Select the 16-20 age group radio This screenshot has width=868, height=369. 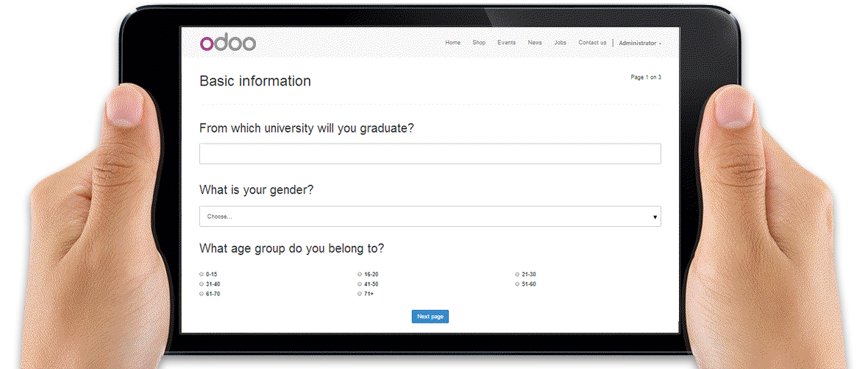point(360,274)
